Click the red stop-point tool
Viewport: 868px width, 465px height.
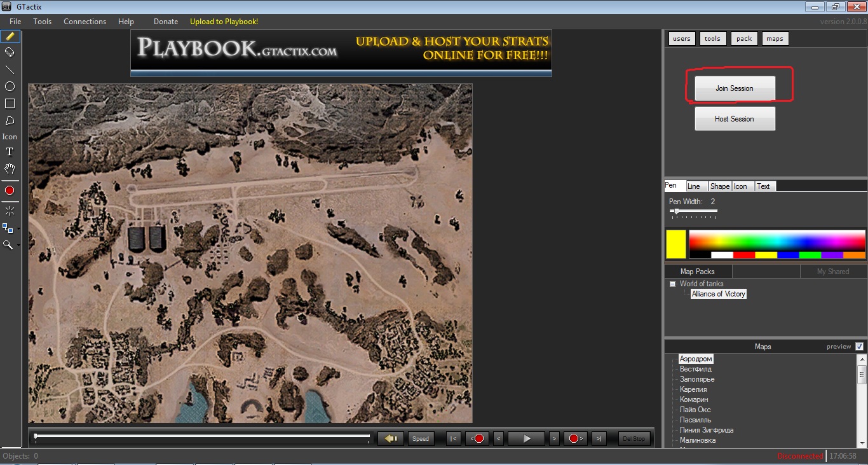[x=10, y=190]
